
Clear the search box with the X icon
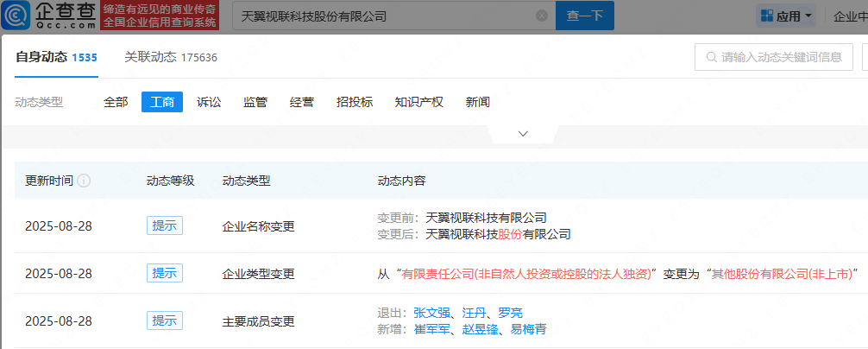tap(541, 16)
